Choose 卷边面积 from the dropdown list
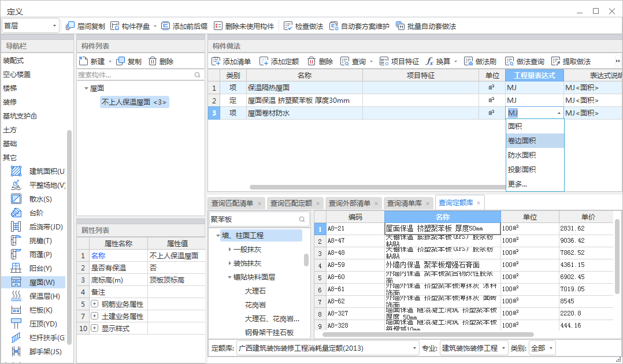This screenshot has height=364, width=623. click(x=535, y=140)
